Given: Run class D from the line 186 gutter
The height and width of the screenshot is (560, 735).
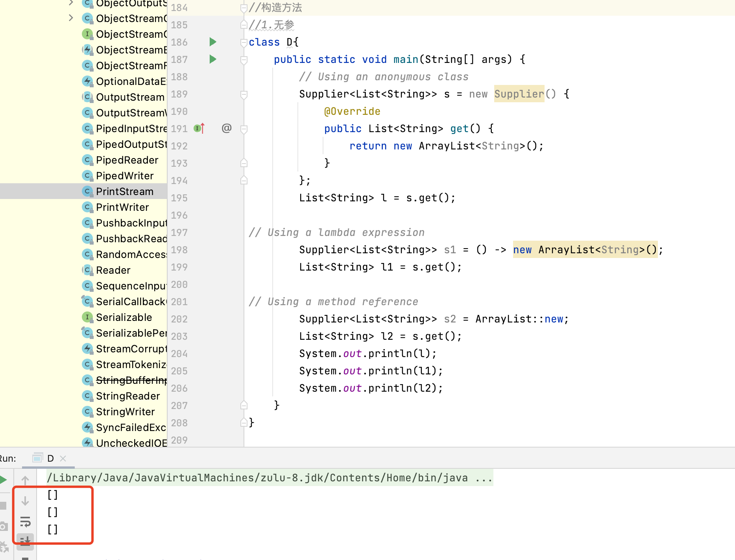Looking at the screenshot, I should (x=213, y=42).
